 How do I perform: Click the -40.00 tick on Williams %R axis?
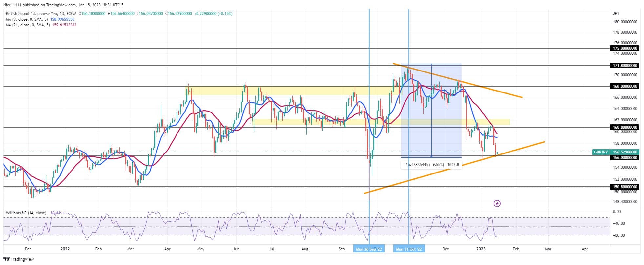tap(619, 223)
